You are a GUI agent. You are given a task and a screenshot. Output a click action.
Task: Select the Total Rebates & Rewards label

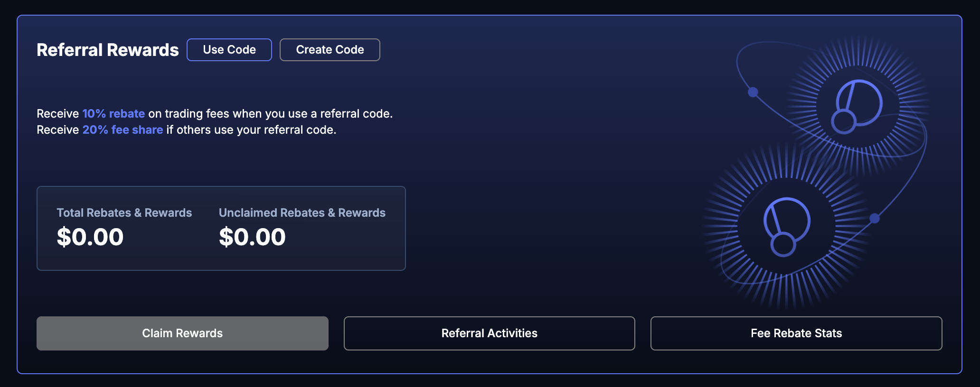124,213
